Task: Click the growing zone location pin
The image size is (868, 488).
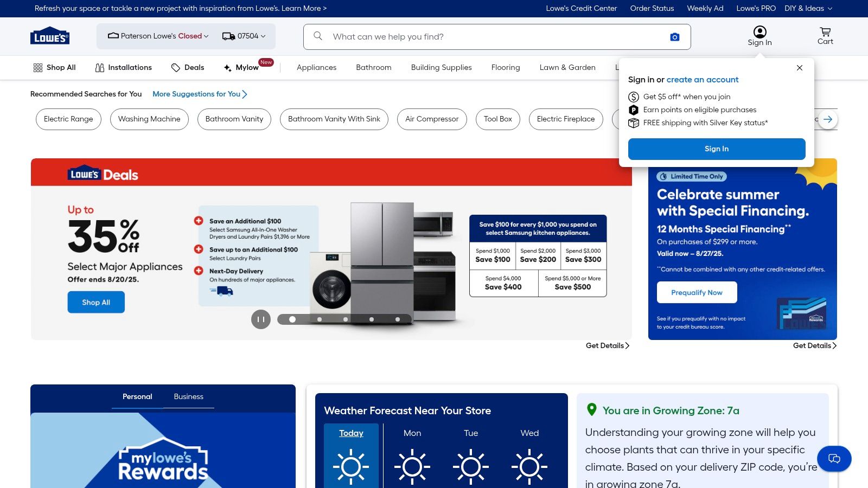Action: [592, 410]
